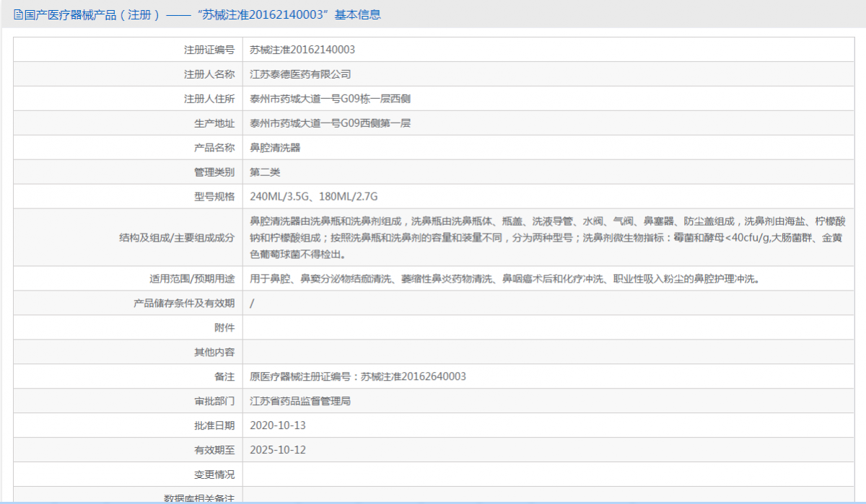Click the 管理类别 label
This screenshot has width=866, height=504.
pyautogui.click(x=214, y=172)
